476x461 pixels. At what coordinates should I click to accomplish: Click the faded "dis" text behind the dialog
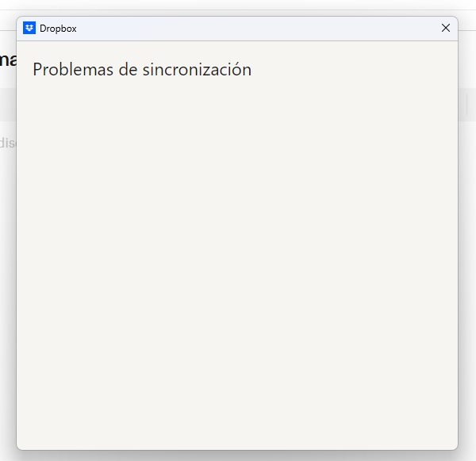[7, 144]
